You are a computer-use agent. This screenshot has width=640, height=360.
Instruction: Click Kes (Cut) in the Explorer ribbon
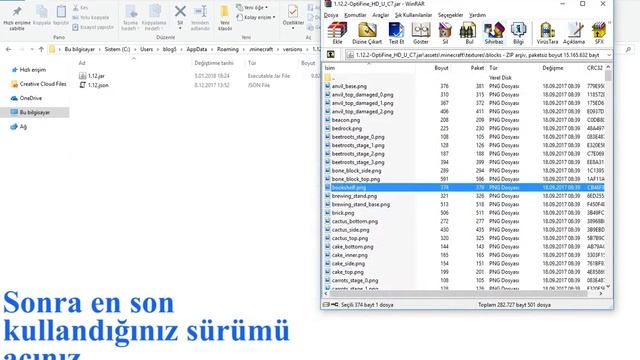[x=80, y=8]
